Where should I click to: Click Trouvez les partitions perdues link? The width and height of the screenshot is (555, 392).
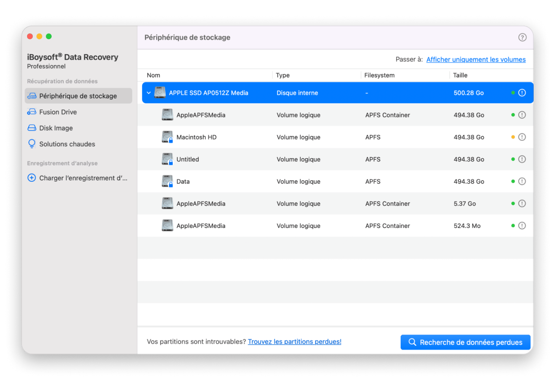[x=295, y=341]
